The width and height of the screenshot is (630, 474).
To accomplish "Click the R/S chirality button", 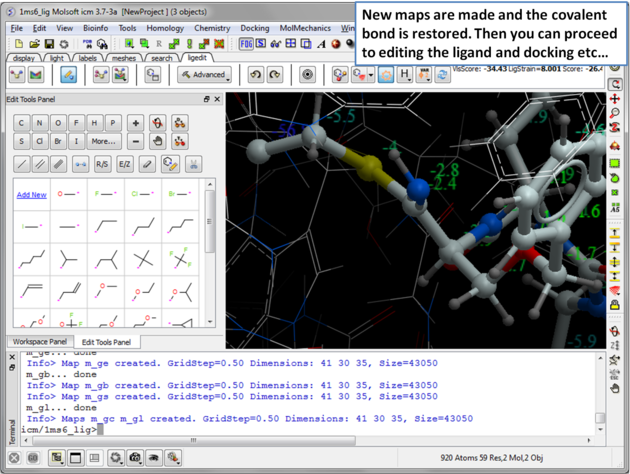I will [102, 164].
